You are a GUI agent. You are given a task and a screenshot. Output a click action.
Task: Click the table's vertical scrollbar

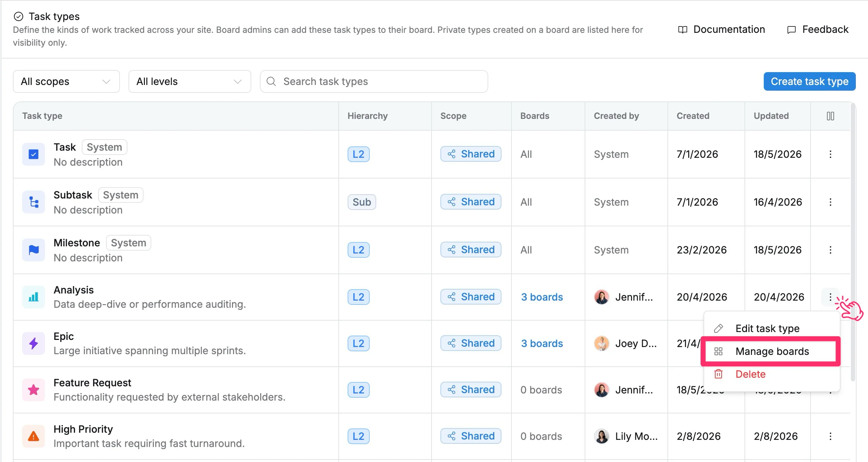pyautogui.click(x=853, y=243)
